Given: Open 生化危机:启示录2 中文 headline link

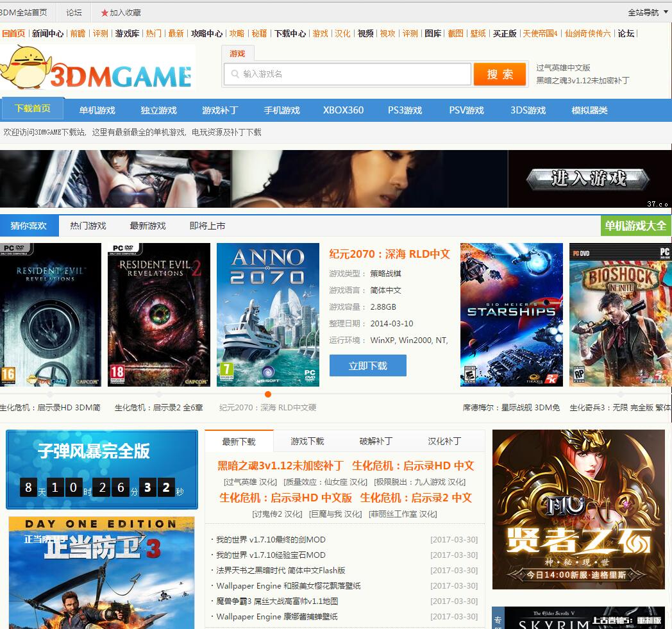Looking at the screenshot, I should coord(416,498).
